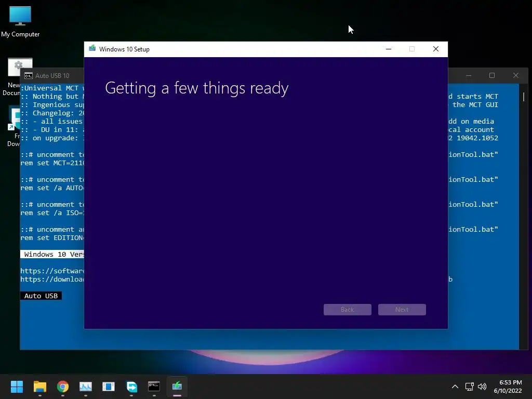Minimize the Auto USB 10 console window
The width and height of the screenshot is (532, 399).
(469, 75)
